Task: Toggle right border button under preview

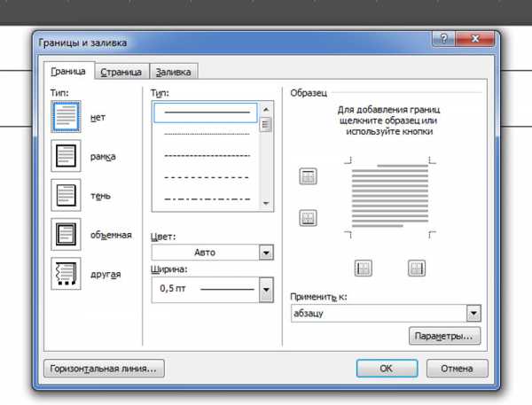Action: 417,269
